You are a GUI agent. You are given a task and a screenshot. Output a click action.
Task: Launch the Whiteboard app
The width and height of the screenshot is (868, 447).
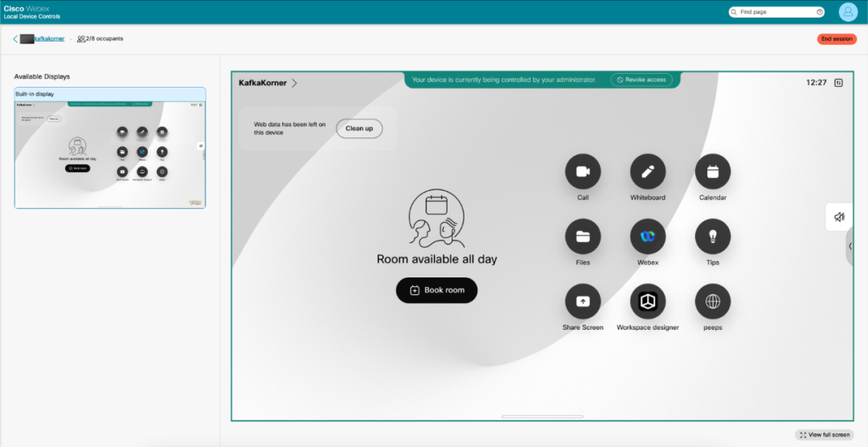click(648, 172)
